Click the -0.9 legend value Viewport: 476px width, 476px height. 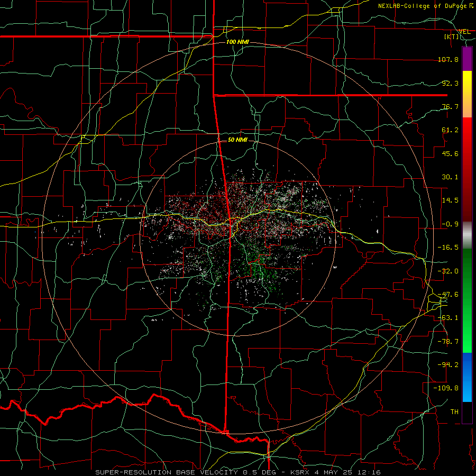(450, 224)
